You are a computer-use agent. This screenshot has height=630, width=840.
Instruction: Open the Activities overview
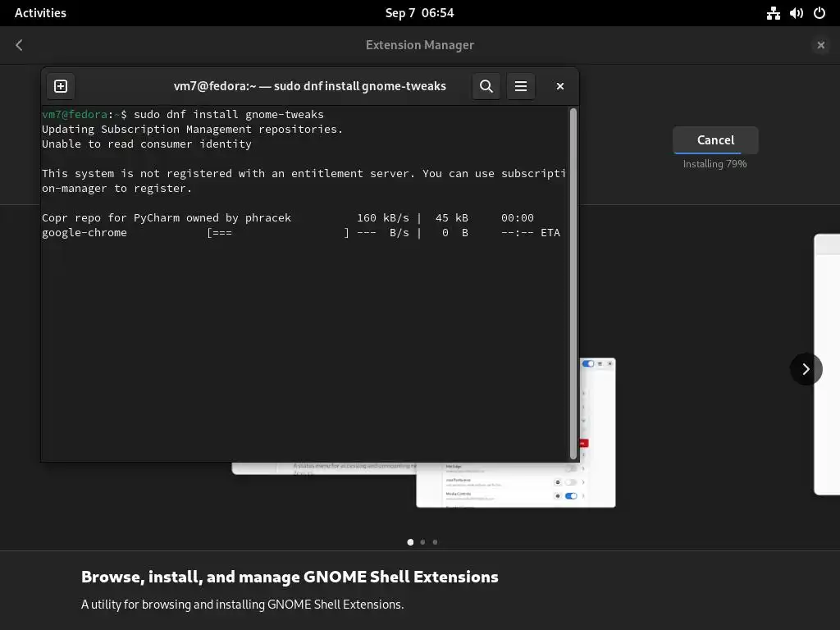pos(40,13)
